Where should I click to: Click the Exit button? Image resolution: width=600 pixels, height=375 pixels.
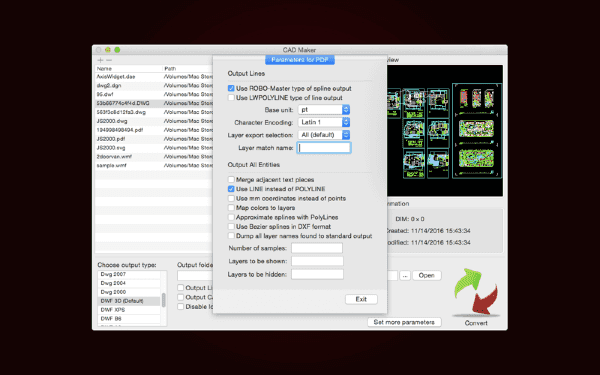[361, 299]
